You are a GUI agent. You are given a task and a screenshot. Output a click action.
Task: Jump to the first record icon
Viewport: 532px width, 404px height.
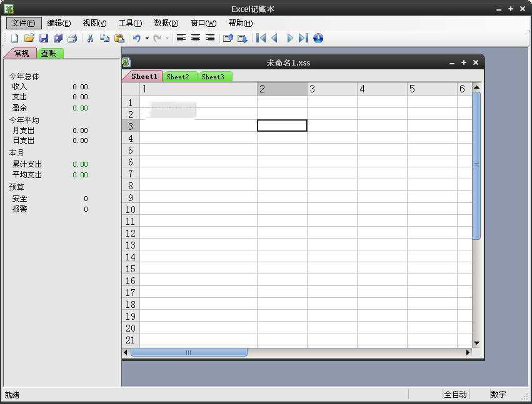(x=261, y=38)
